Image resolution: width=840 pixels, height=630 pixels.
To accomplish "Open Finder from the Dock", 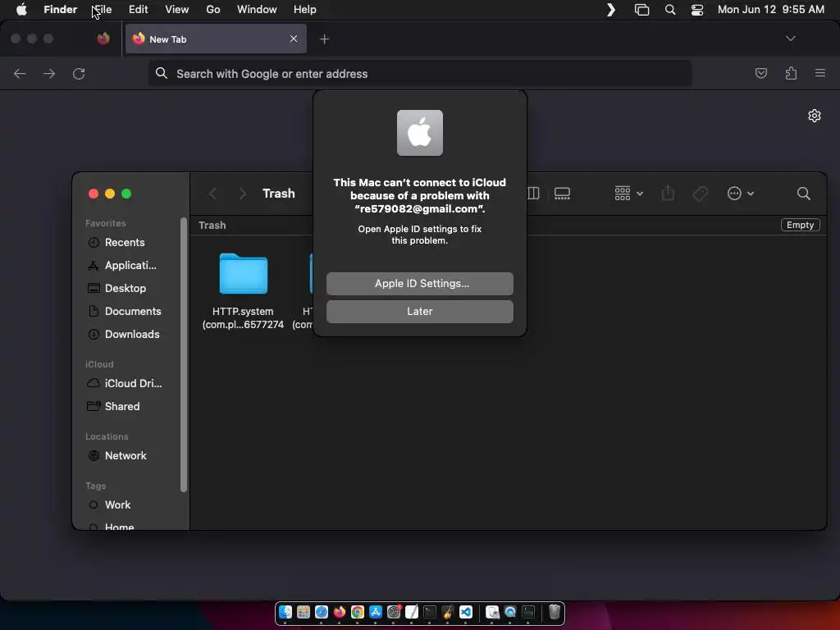I will pyautogui.click(x=285, y=612).
